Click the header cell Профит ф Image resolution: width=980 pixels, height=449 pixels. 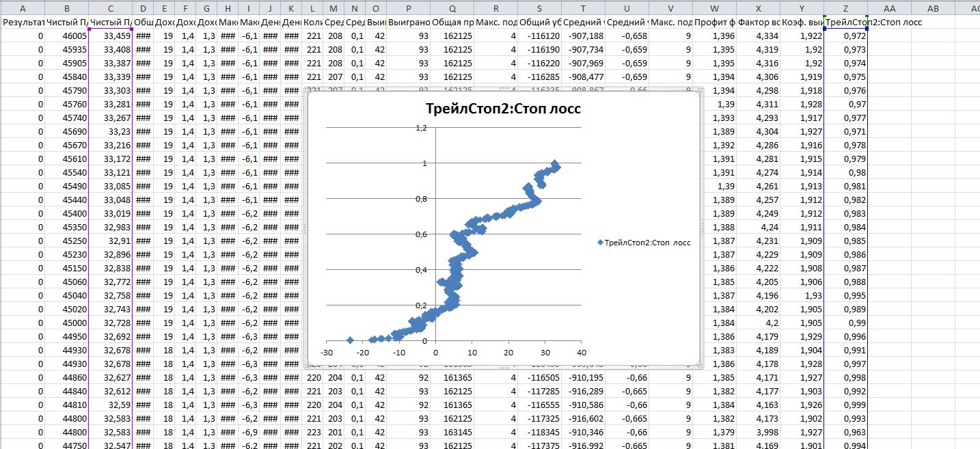[x=714, y=22]
